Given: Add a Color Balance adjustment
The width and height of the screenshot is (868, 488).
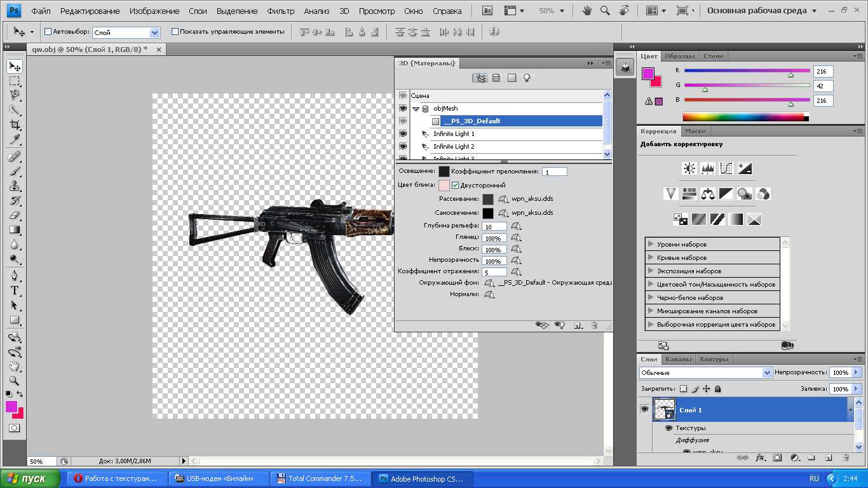Looking at the screenshot, I should click(708, 194).
